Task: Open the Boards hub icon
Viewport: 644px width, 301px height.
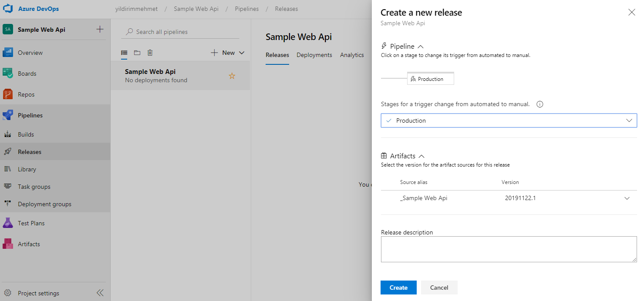Action: point(8,74)
